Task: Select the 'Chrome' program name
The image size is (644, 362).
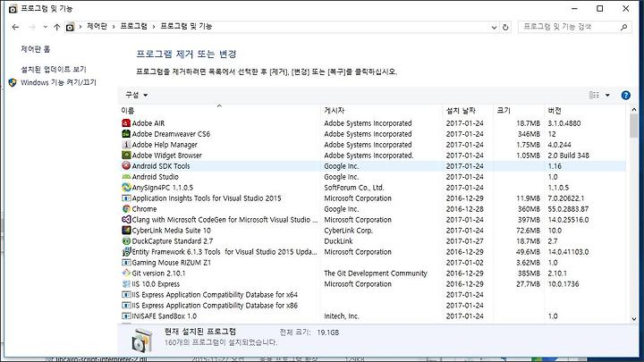Action: point(144,209)
